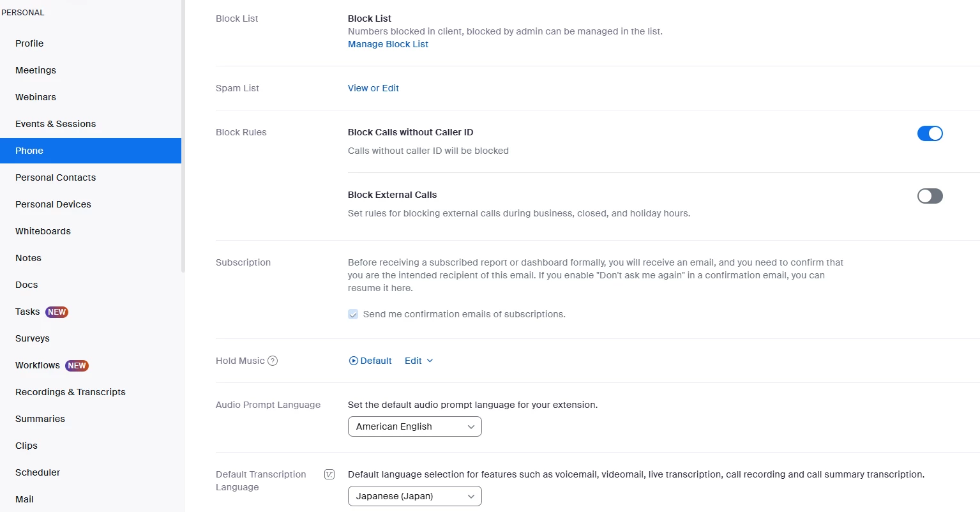The width and height of the screenshot is (980, 512).
Task: Uncheck Send me confirmation emails of subscriptions
Action: click(x=353, y=314)
